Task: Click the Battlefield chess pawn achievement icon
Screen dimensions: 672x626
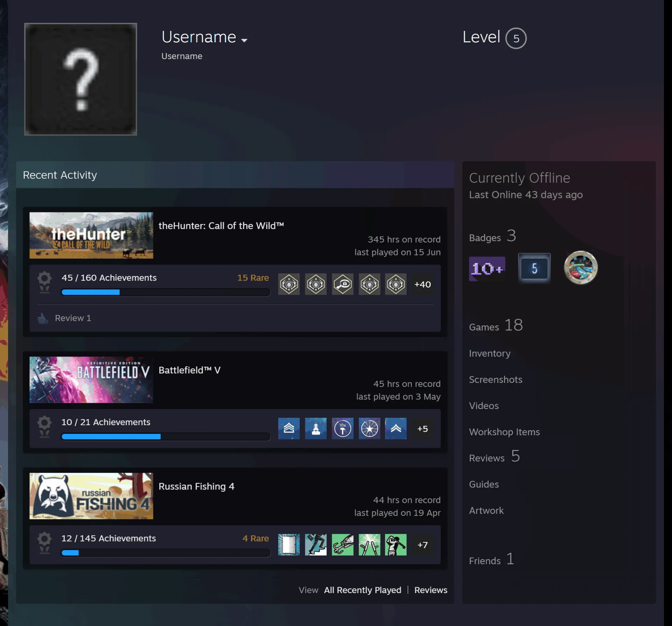Action: pyautogui.click(x=316, y=428)
